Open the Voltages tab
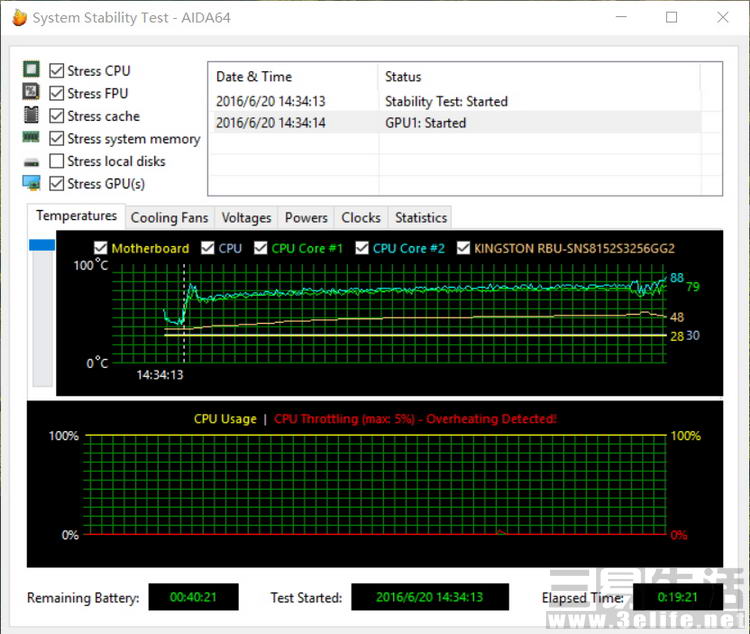The image size is (750, 634). [x=246, y=218]
